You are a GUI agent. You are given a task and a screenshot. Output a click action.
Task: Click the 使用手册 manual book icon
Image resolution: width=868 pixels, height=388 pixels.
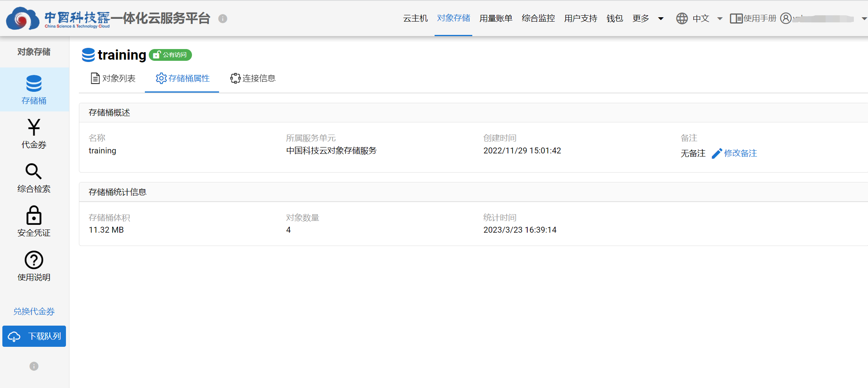tap(736, 18)
